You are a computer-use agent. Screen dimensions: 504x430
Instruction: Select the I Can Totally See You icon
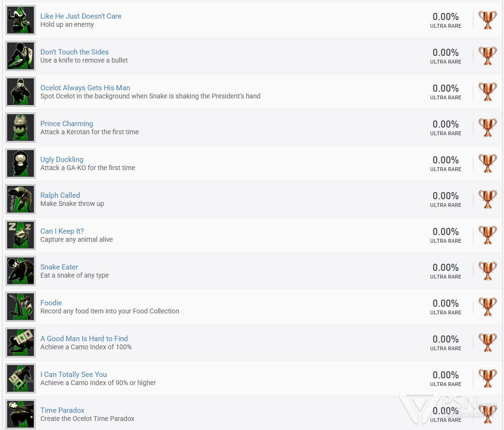[x=21, y=378]
